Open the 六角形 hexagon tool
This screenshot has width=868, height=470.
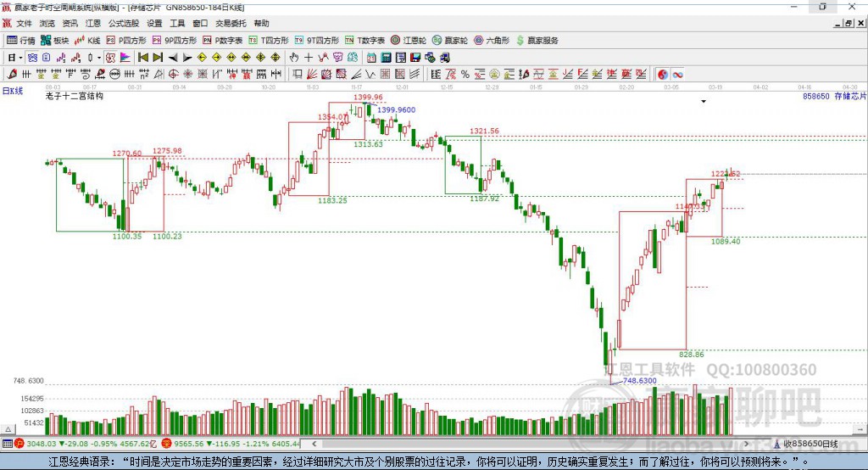492,41
